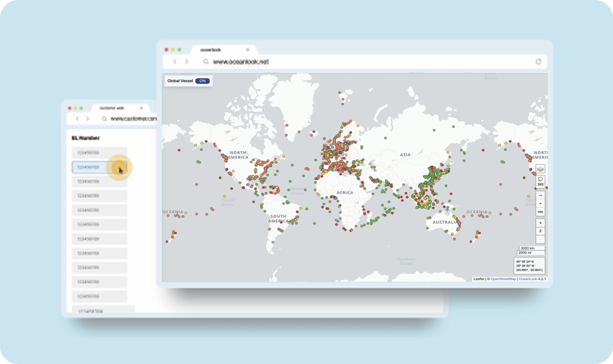
Task: Close the oceanlook tab
Action: 247,50
